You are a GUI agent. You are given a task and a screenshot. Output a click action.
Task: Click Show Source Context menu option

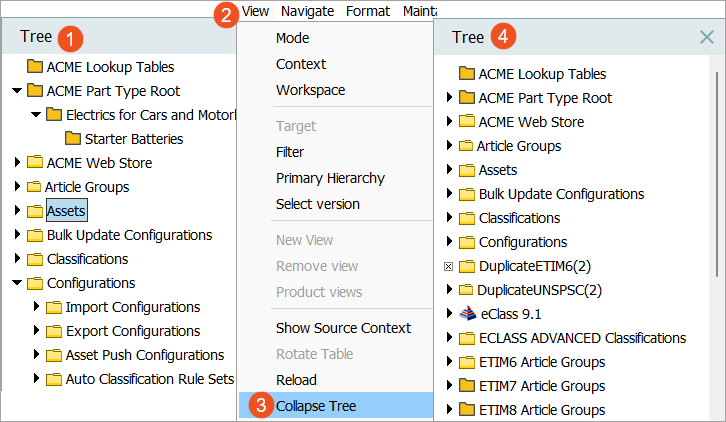343,328
